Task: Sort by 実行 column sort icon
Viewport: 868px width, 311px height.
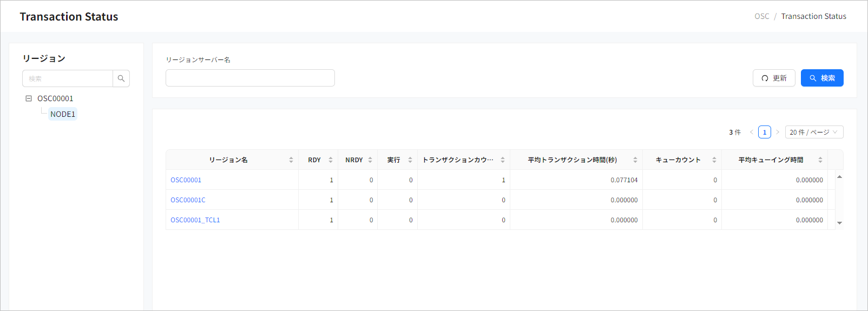Action: 410,160
